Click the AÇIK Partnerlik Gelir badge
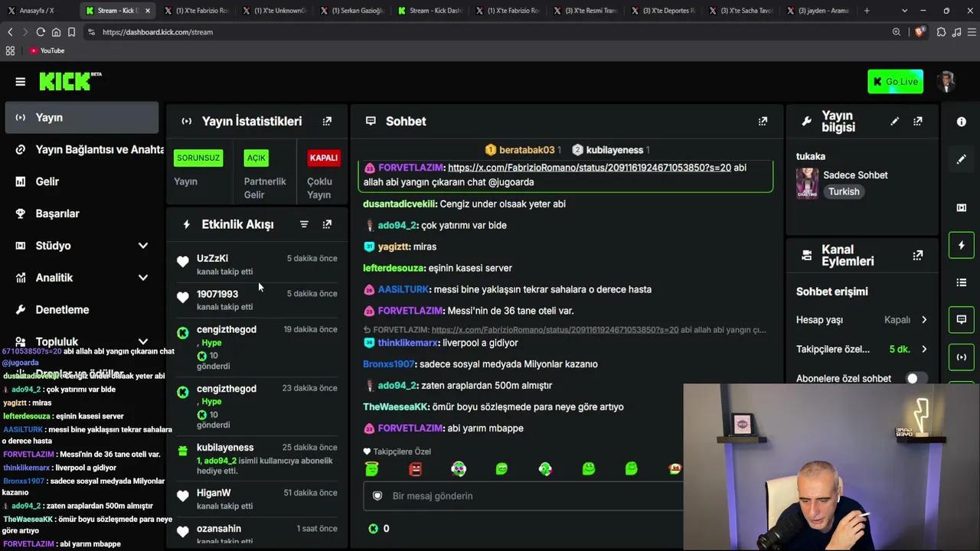The width and height of the screenshot is (980, 551). [x=256, y=158]
